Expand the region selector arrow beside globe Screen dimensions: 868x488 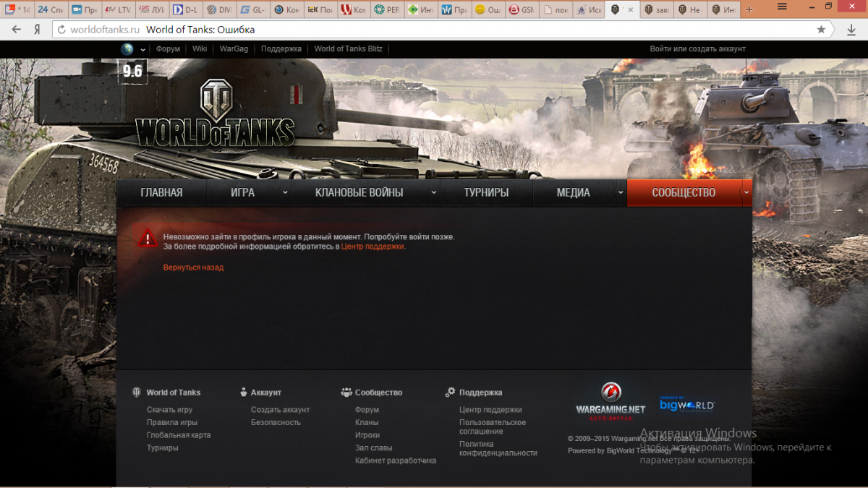pos(142,50)
